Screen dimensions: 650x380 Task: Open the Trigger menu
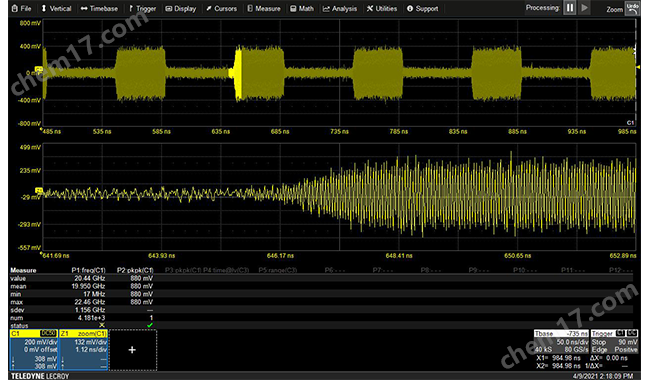(142, 8)
